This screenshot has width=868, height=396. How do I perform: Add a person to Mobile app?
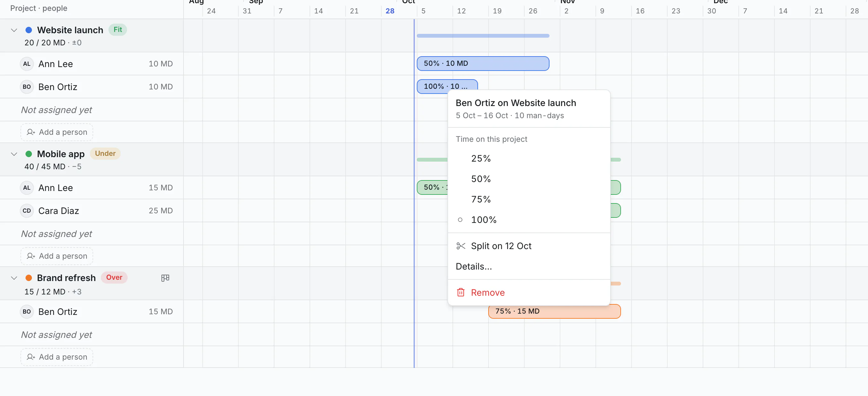coord(56,256)
